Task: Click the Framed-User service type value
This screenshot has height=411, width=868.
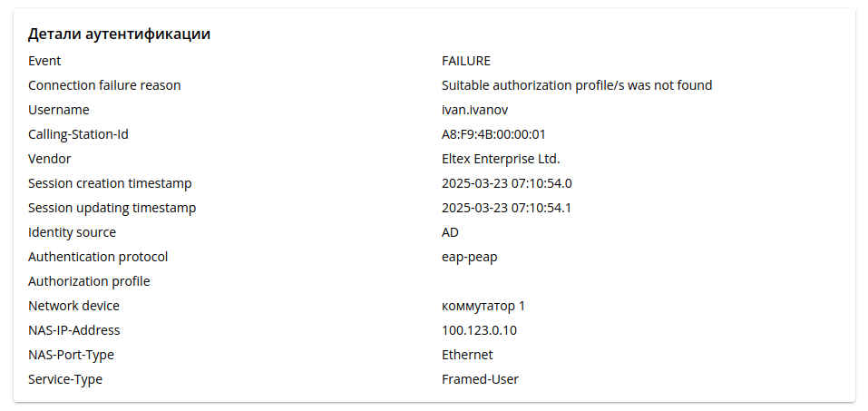Action: click(x=480, y=379)
